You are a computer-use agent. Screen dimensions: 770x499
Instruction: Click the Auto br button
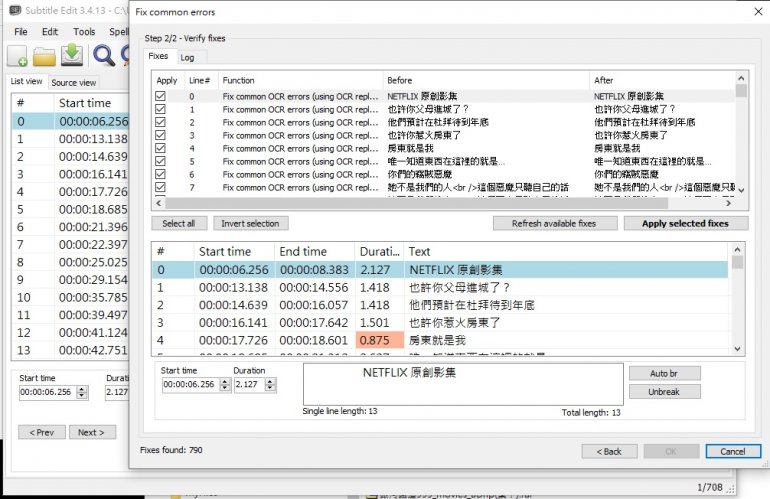pos(664,373)
